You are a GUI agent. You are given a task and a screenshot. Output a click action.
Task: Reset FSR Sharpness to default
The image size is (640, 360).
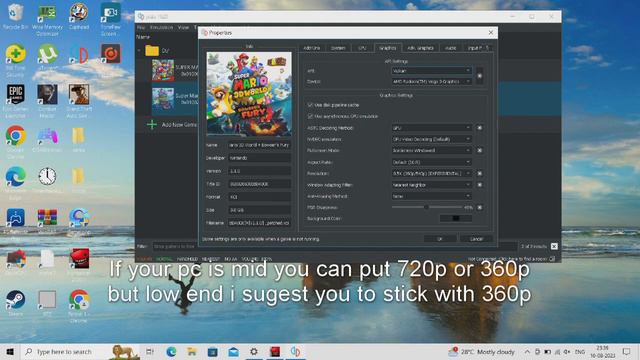pyautogui.click(x=480, y=207)
